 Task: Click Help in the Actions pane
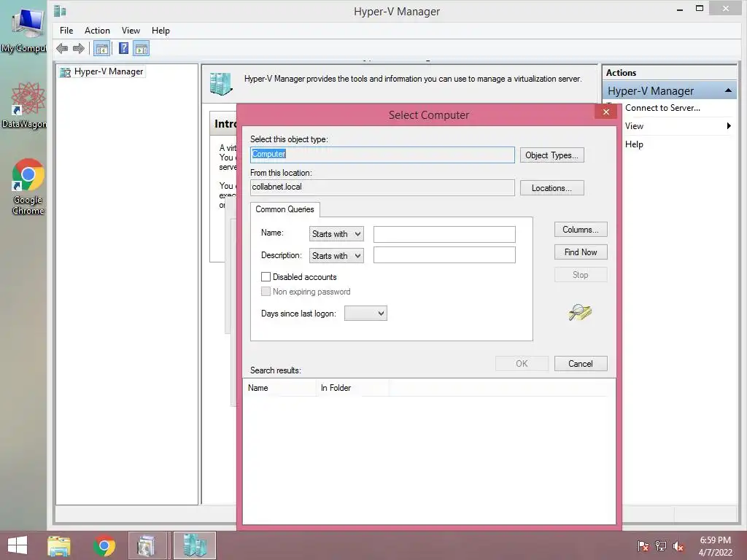[x=634, y=144]
